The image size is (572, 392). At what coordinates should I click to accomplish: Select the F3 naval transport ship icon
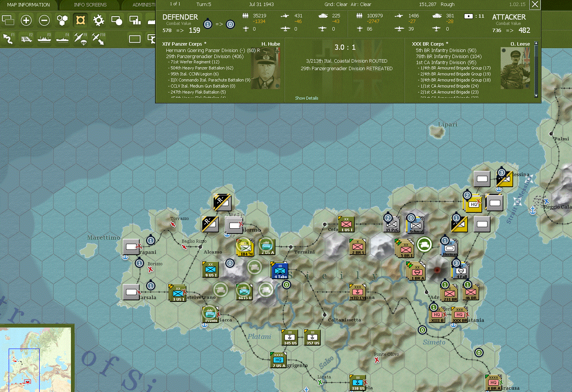click(x=44, y=38)
